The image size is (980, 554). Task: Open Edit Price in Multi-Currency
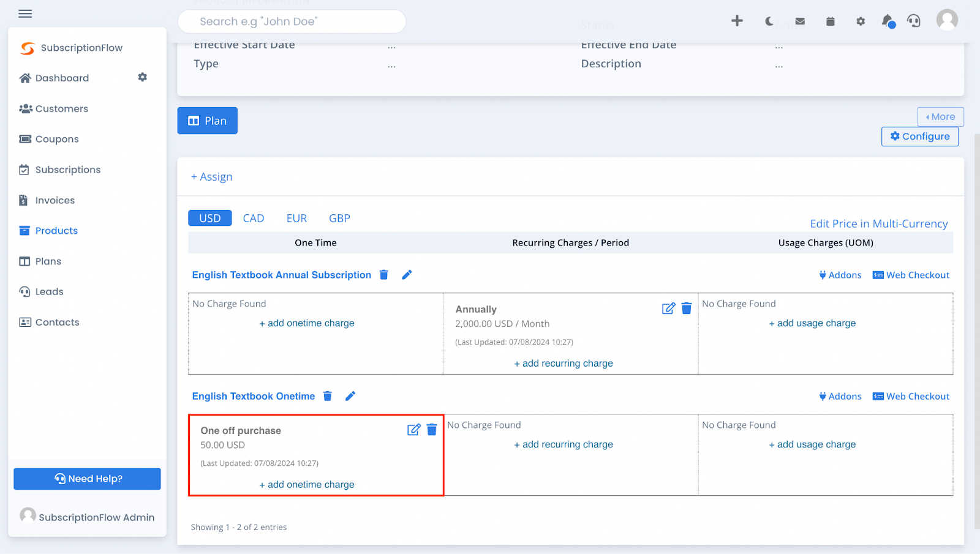click(878, 223)
